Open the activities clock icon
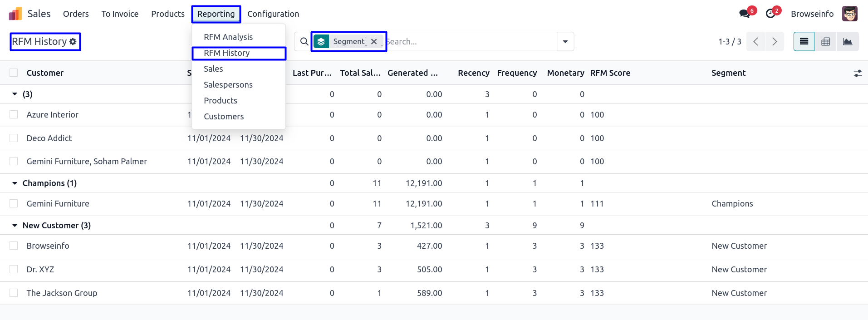 pyautogui.click(x=770, y=14)
